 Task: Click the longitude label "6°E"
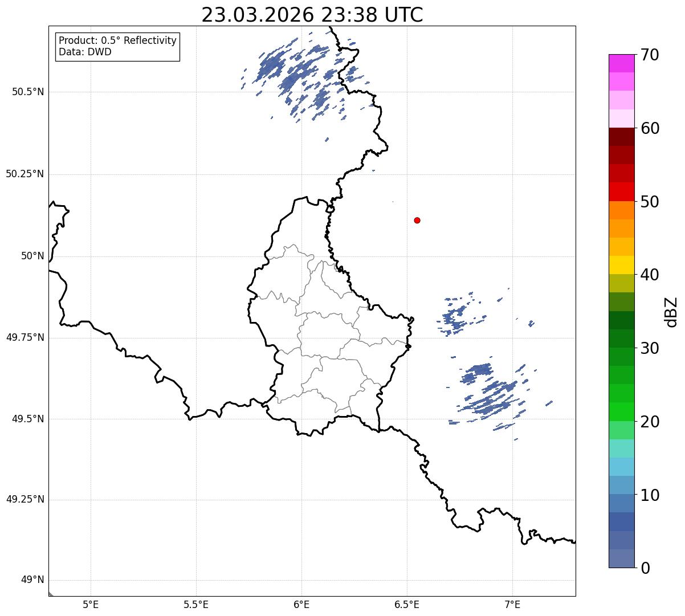tap(301, 605)
